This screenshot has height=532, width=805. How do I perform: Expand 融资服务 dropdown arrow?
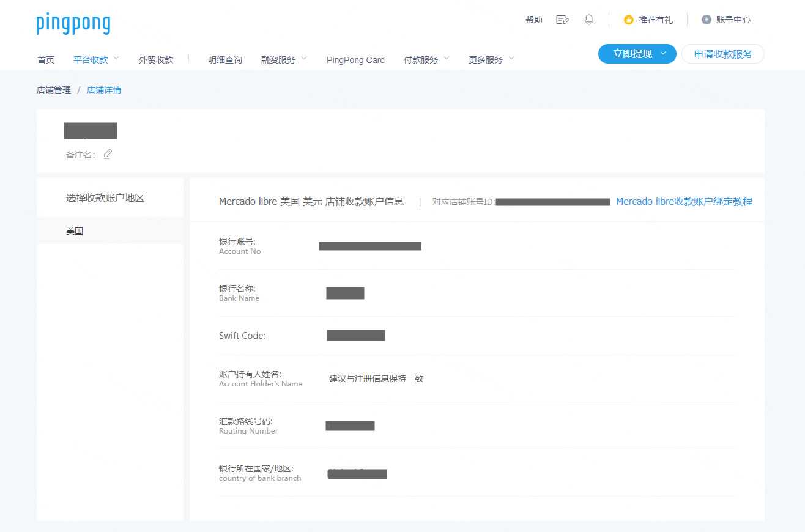304,59
